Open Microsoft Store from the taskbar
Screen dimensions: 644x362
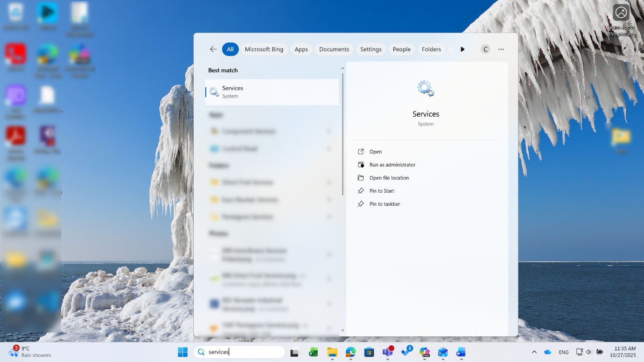tap(369, 352)
